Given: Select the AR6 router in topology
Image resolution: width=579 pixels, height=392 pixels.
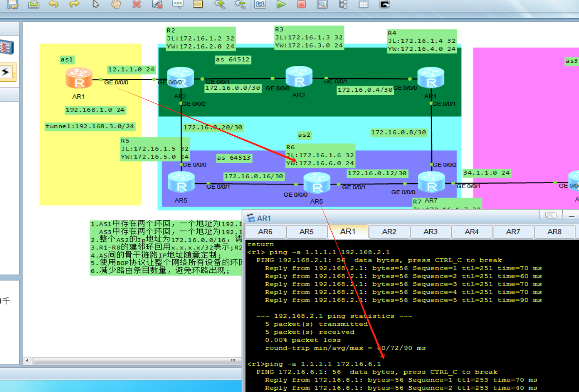Looking at the screenshot, I should click(317, 183).
